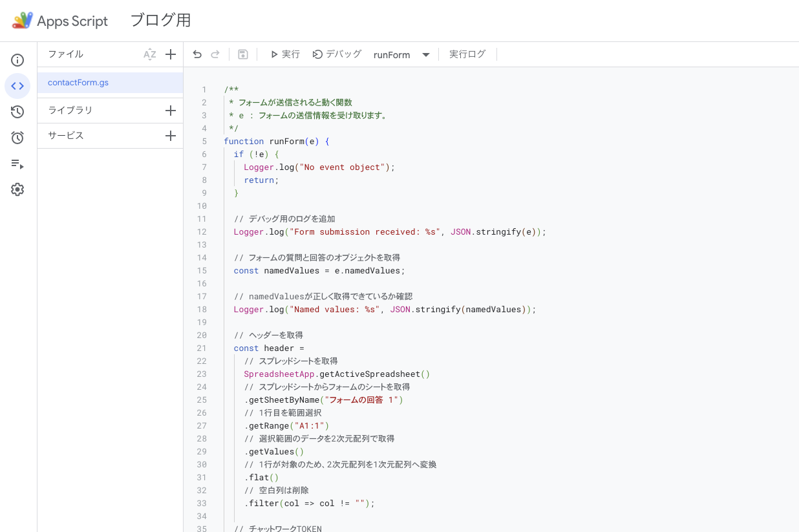Click the ヘッダーを取得 comment line

click(268, 335)
